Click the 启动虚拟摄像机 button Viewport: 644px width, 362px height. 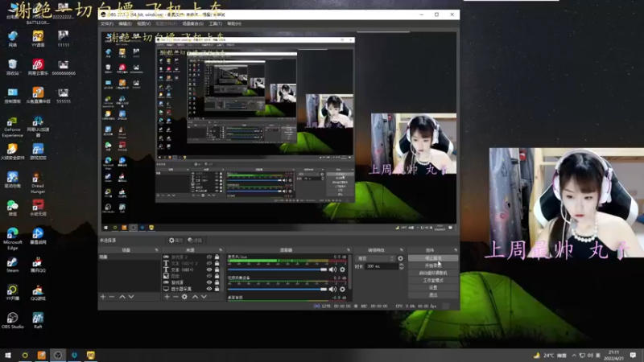click(x=433, y=273)
